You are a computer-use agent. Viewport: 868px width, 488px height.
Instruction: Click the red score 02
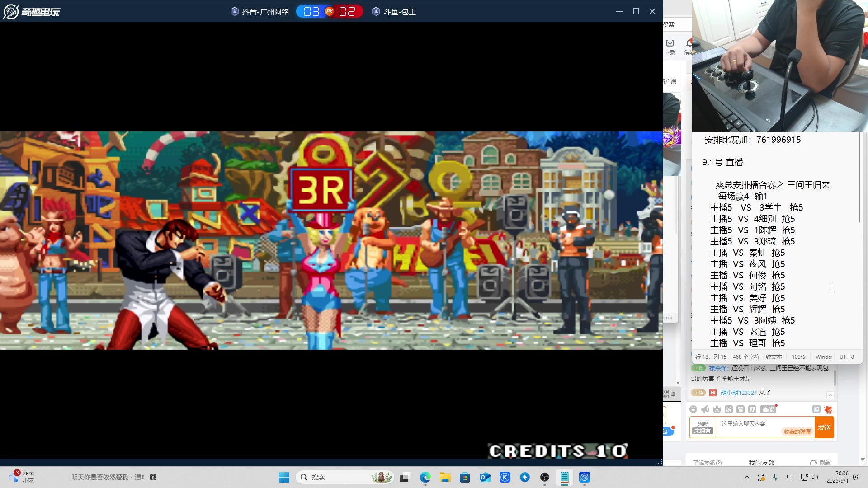coord(347,11)
